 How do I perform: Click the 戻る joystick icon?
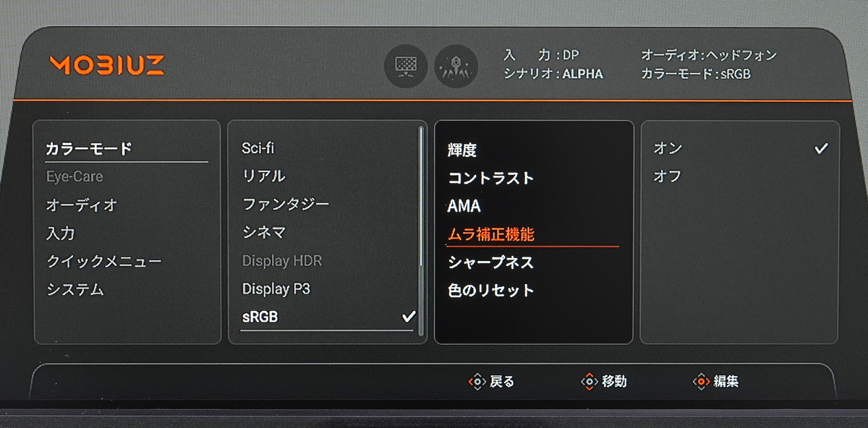tap(477, 381)
